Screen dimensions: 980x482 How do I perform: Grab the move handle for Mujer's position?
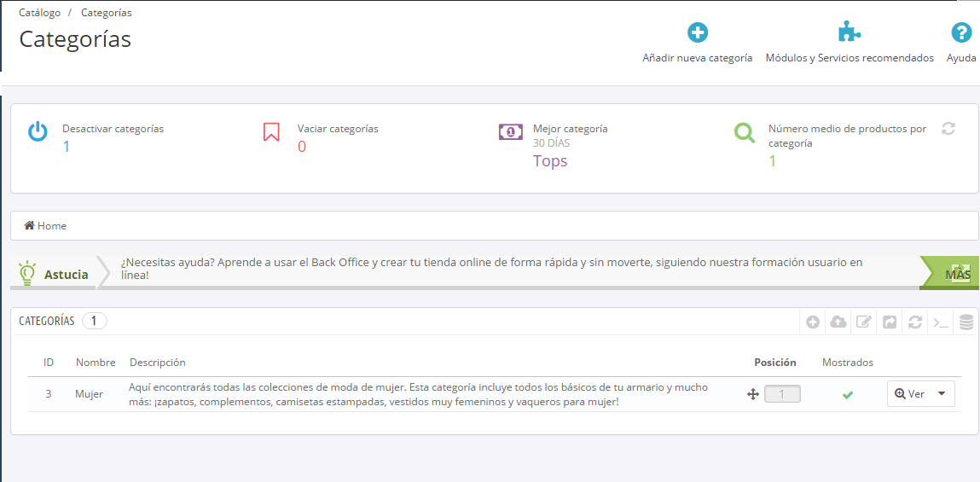(x=753, y=394)
